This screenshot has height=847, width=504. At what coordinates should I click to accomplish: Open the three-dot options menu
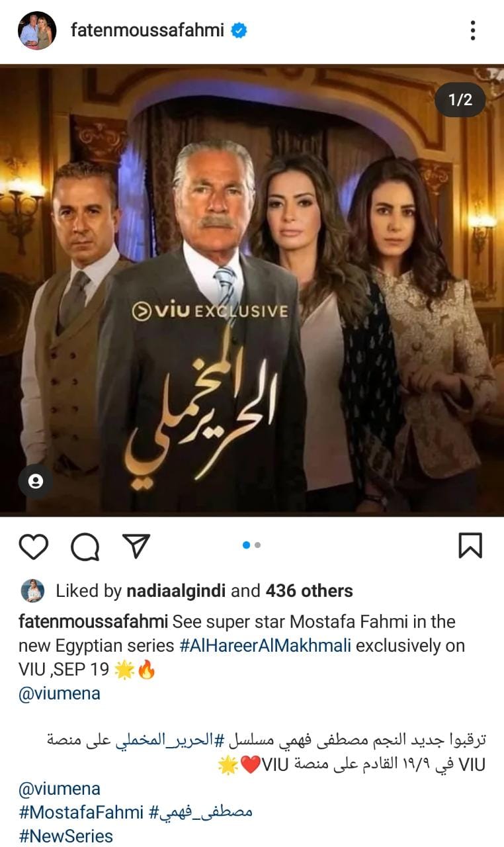tap(472, 30)
